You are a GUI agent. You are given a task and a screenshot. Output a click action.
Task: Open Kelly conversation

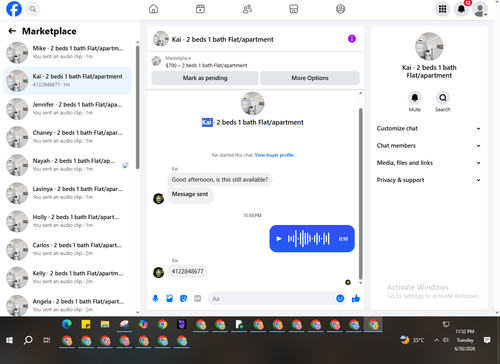pyautogui.click(x=67, y=278)
